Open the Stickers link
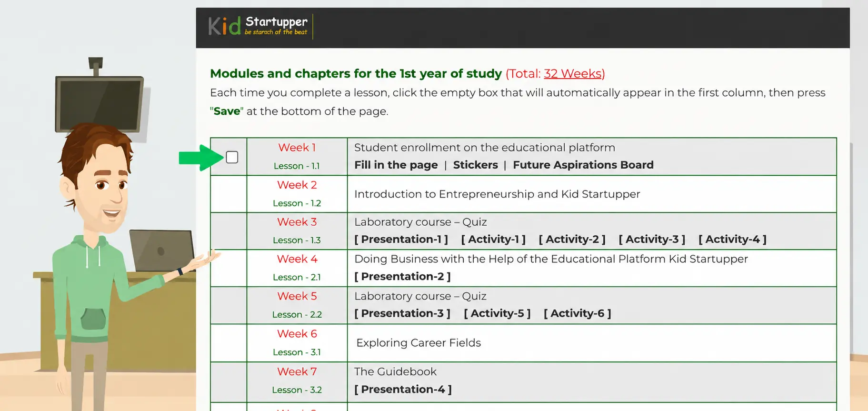The height and width of the screenshot is (411, 868). tap(475, 165)
